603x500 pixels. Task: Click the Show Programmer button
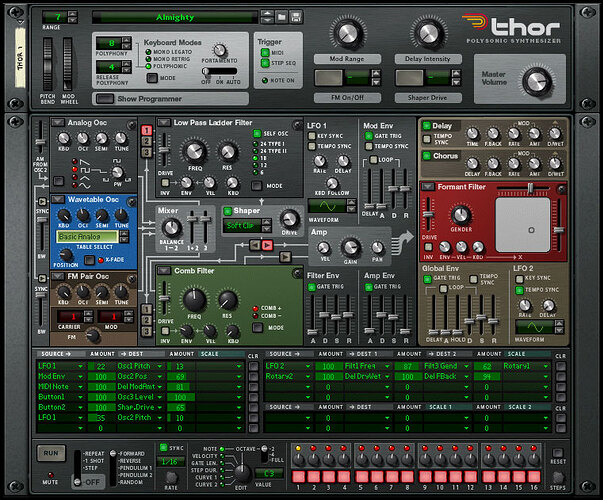tap(105, 99)
